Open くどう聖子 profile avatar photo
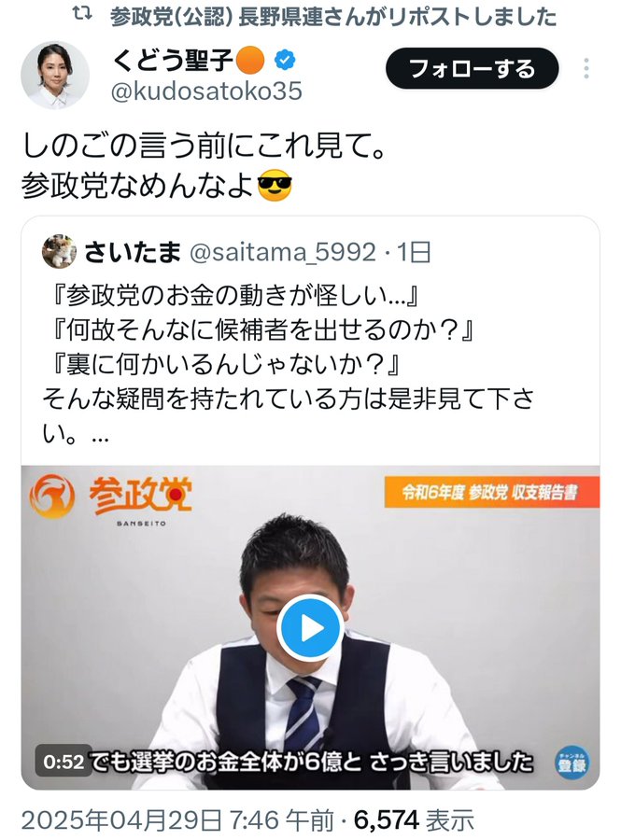Viewport: 621px width, 840px height. pos(54,75)
